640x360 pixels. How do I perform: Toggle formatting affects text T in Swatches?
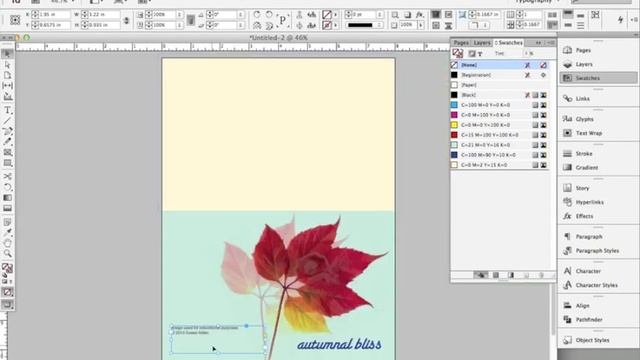(480, 53)
